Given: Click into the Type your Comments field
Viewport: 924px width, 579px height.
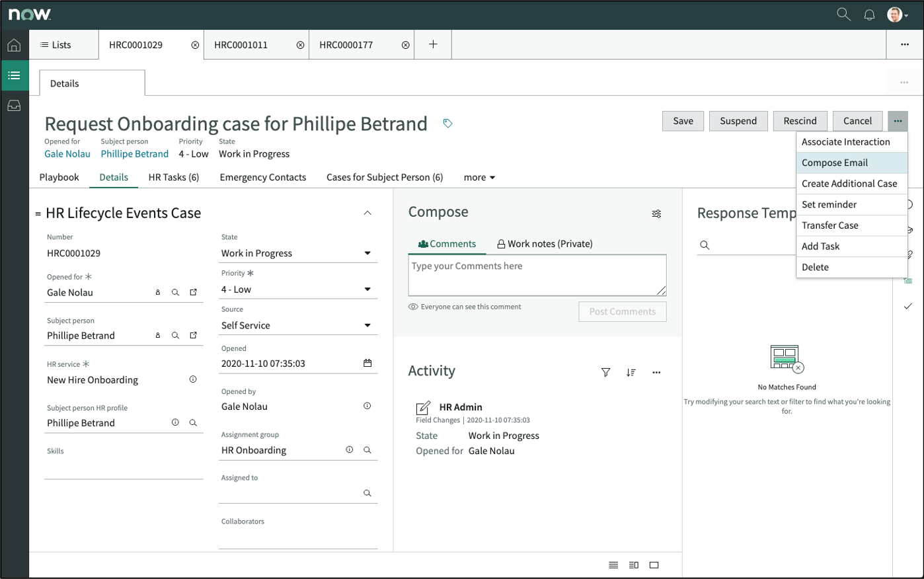Looking at the screenshot, I should (x=537, y=275).
